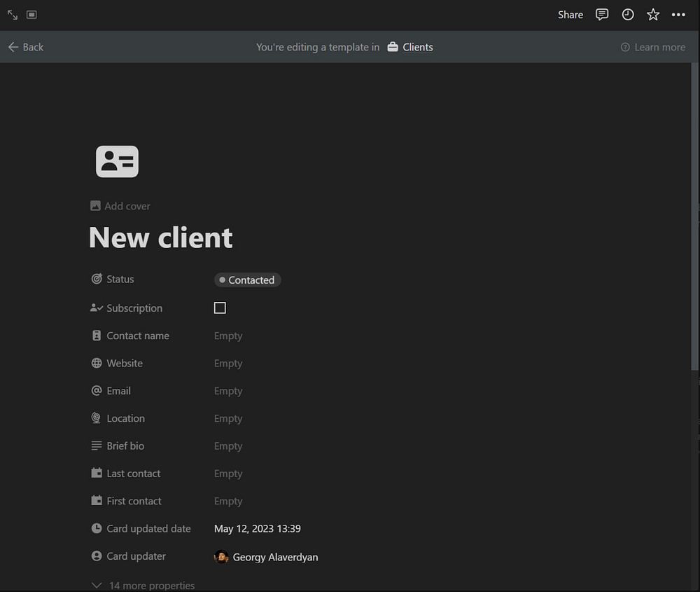Open Learn more help link
This screenshot has width=700, height=592.
pyautogui.click(x=660, y=47)
